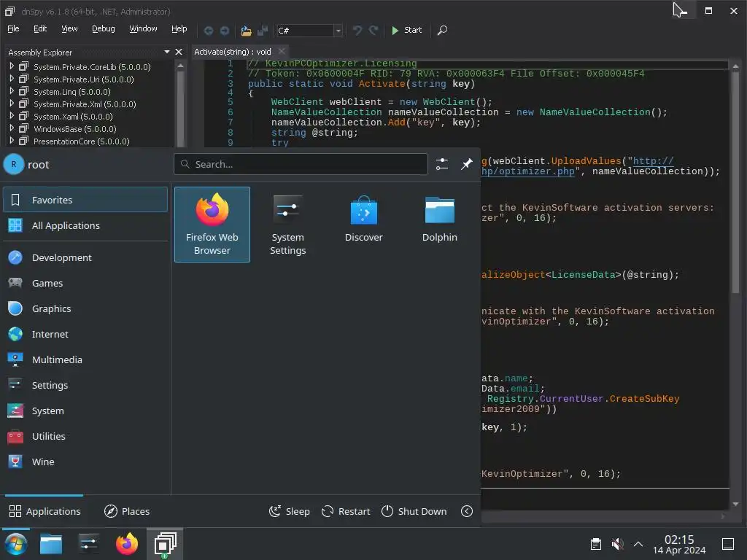Viewport: 747px width, 560px height.
Task: Expand System.Xaml assembly node
Action: coord(12,116)
